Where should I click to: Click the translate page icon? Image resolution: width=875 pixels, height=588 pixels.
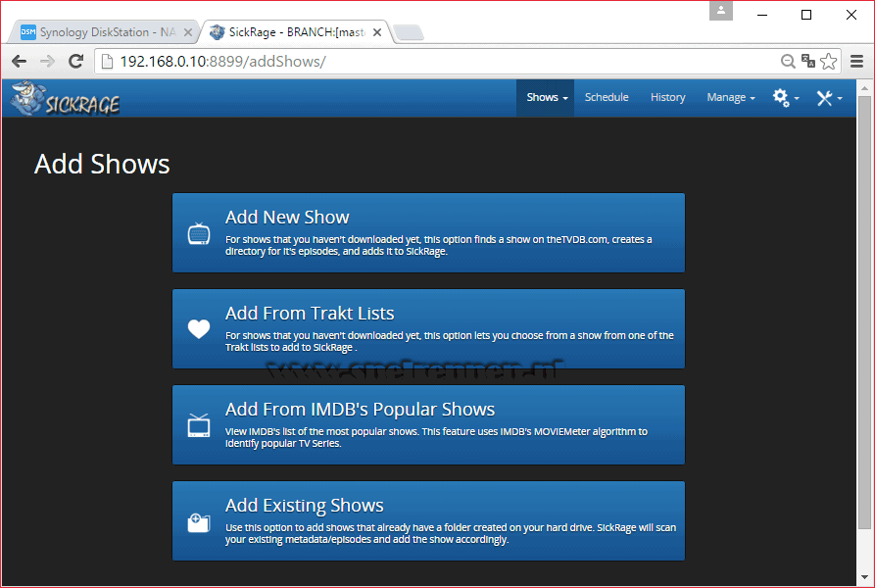(808, 62)
